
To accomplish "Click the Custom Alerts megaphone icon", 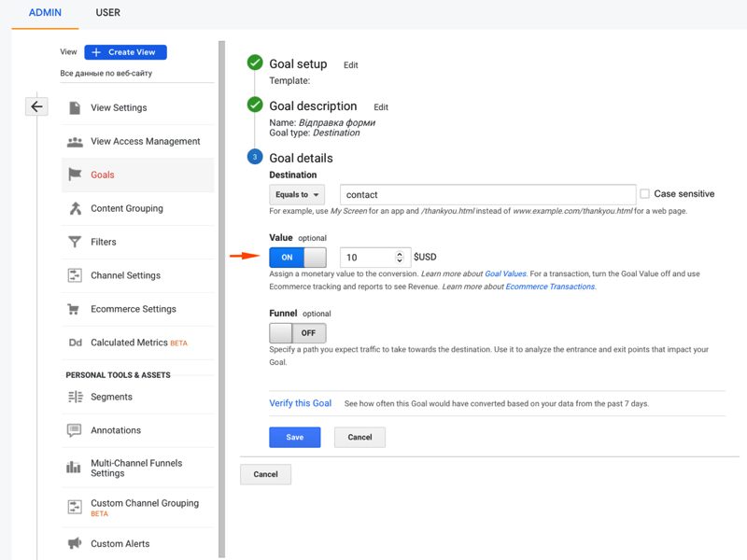I will [x=75, y=543].
